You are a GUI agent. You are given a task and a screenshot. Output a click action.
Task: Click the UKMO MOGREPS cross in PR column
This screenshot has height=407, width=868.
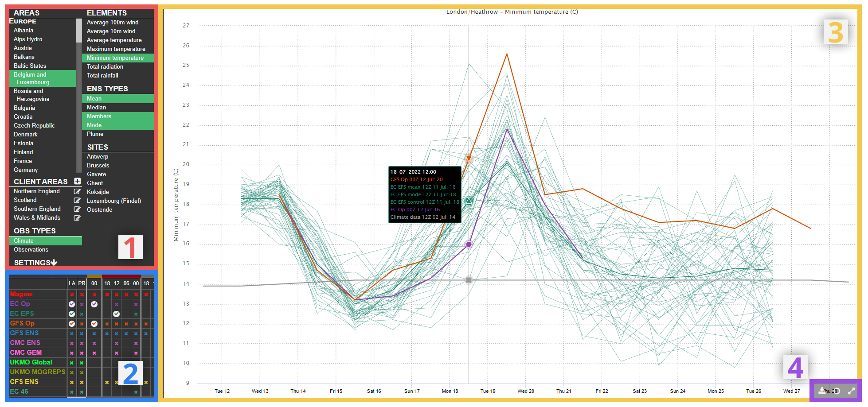82,372
